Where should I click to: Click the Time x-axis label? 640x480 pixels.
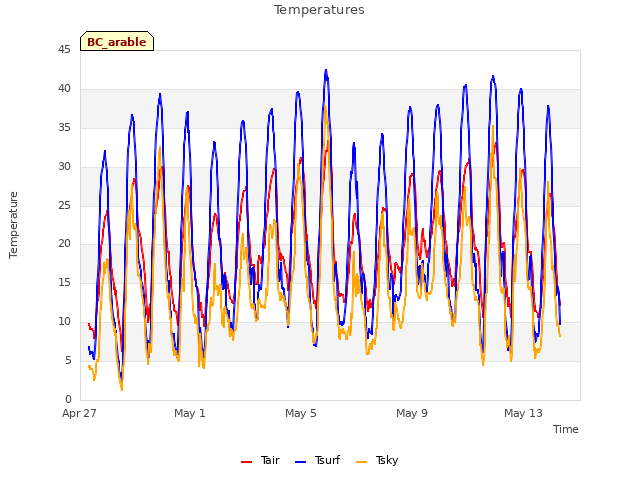pos(566,429)
